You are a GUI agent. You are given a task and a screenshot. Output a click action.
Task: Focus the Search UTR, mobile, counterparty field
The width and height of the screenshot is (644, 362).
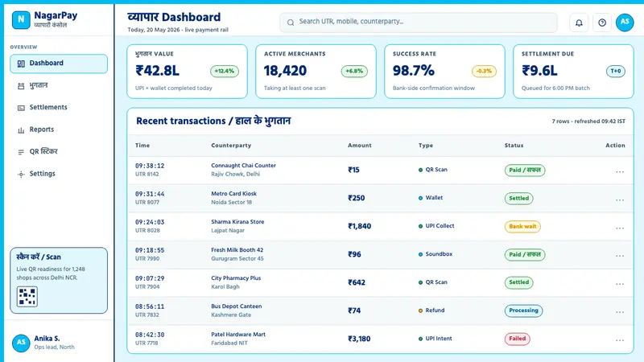click(419, 23)
